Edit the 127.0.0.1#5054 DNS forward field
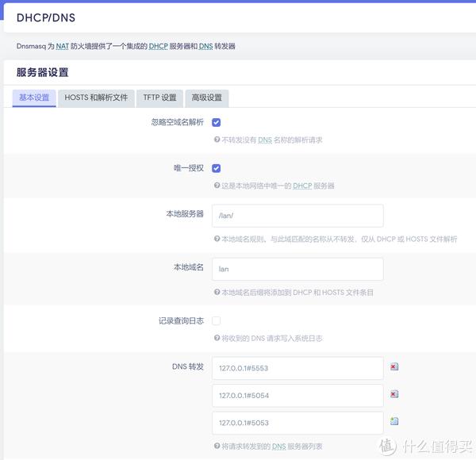The width and height of the screenshot is (476, 460). [297, 396]
